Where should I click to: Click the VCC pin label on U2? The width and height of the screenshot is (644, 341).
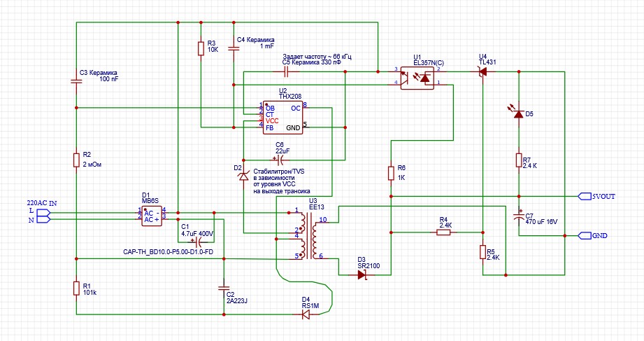272,121
